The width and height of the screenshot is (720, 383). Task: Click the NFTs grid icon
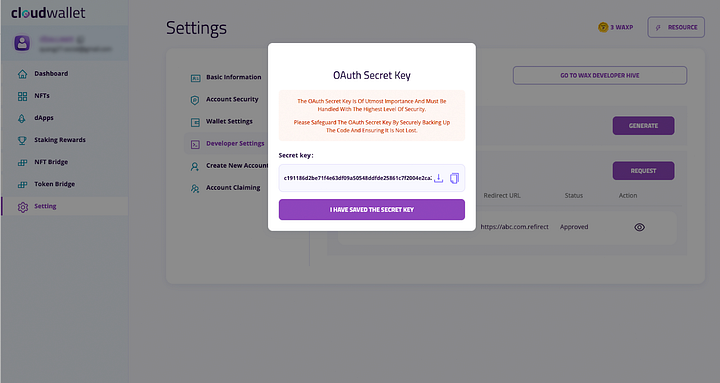pos(22,96)
